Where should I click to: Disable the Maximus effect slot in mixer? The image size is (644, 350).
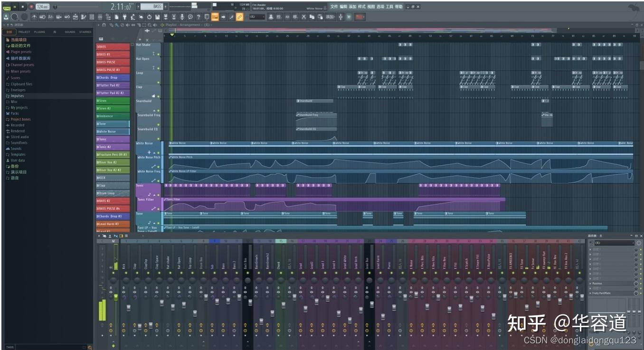click(x=641, y=284)
